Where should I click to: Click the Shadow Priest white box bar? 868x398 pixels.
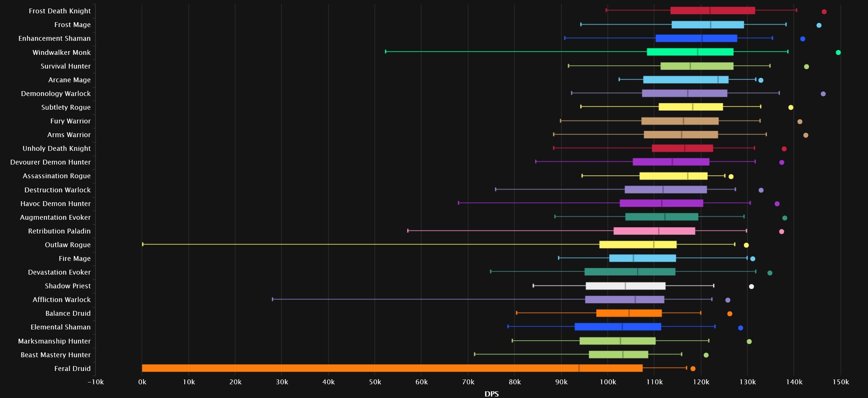pyautogui.click(x=626, y=286)
